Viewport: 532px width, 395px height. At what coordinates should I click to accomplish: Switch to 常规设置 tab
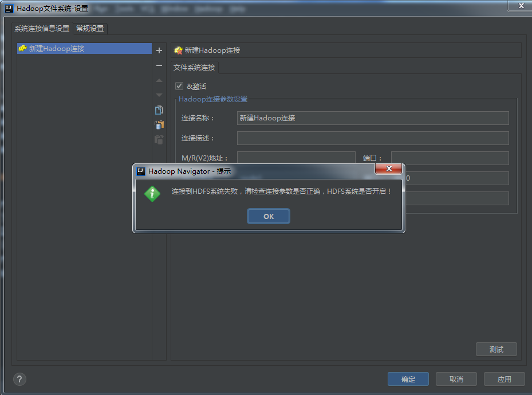click(x=90, y=29)
